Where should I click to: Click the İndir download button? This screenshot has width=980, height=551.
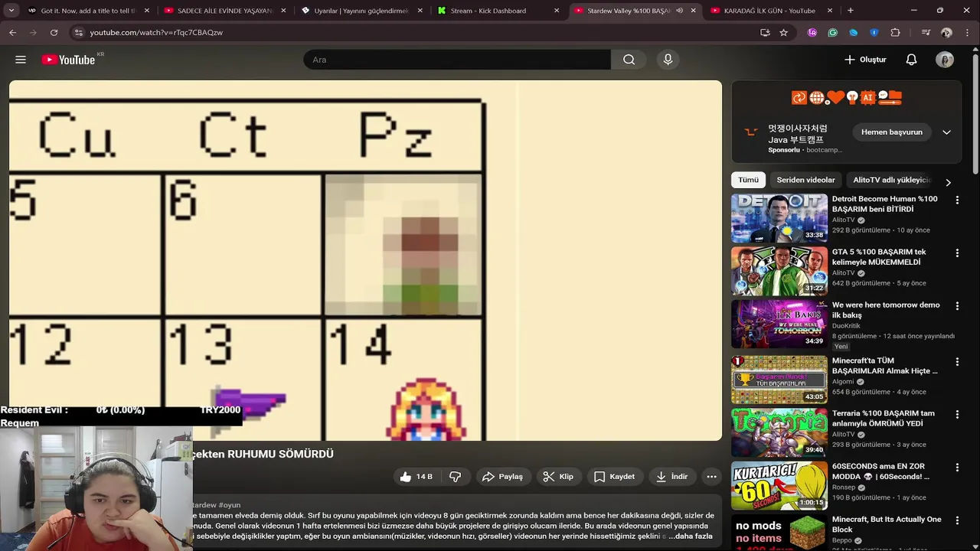coord(672,477)
